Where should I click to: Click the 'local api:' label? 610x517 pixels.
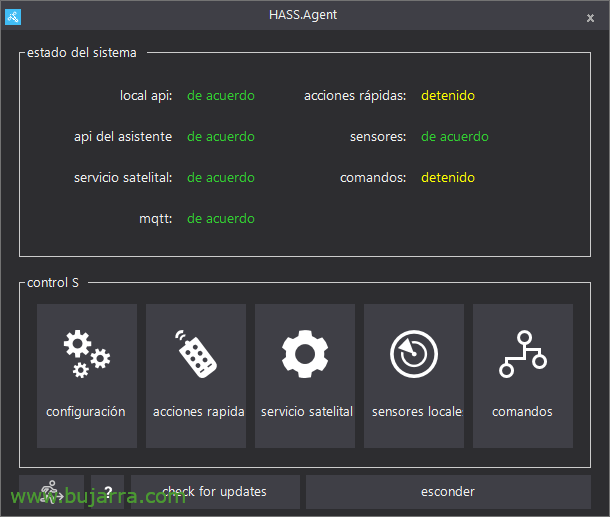[146, 96]
